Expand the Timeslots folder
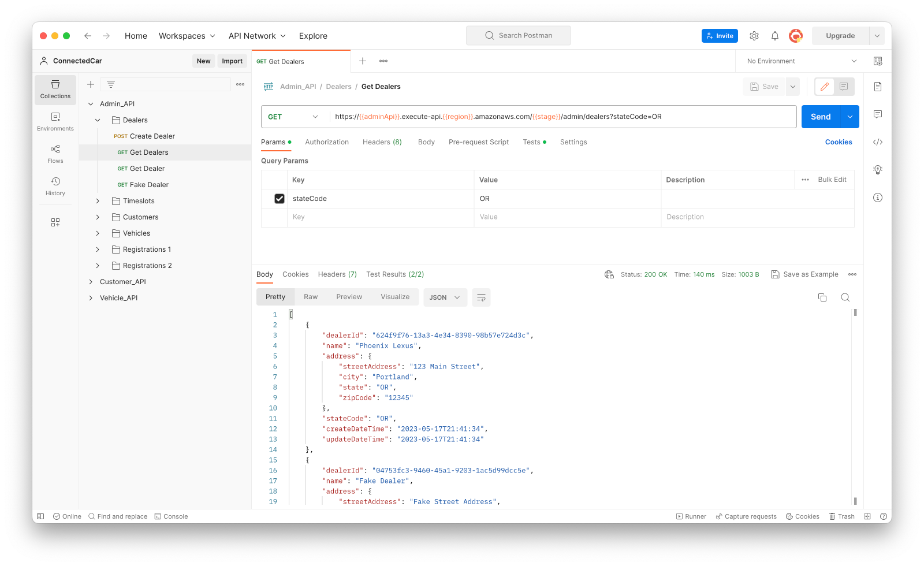 (x=98, y=201)
